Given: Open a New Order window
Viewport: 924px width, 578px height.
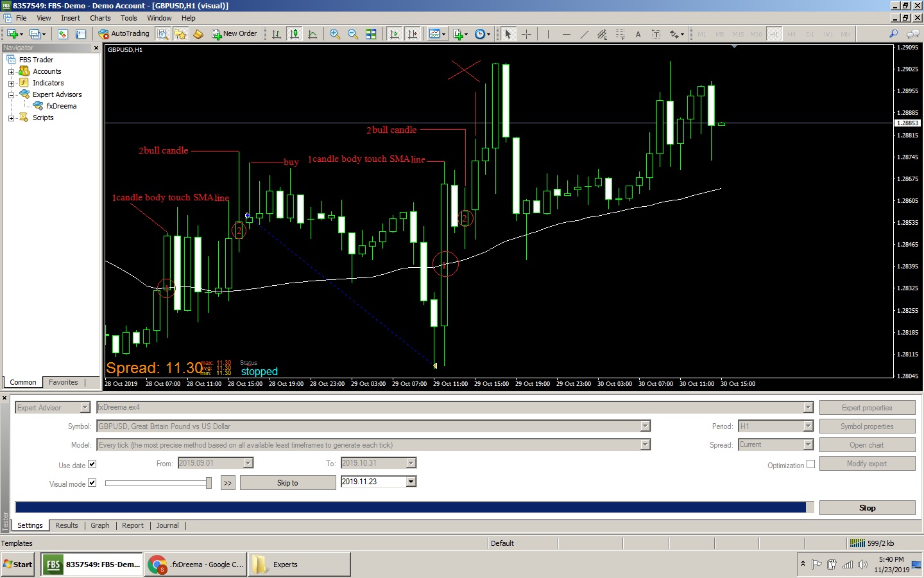Looking at the screenshot, I should (x=234, y=34).
